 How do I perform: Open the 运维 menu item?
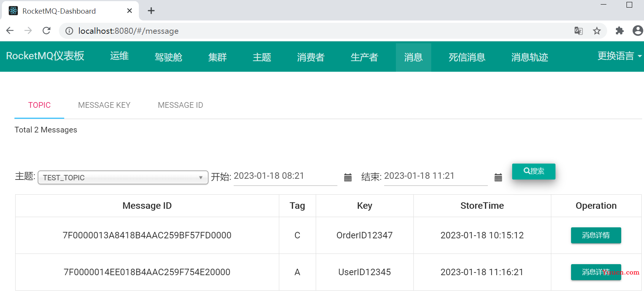(119, 56)
